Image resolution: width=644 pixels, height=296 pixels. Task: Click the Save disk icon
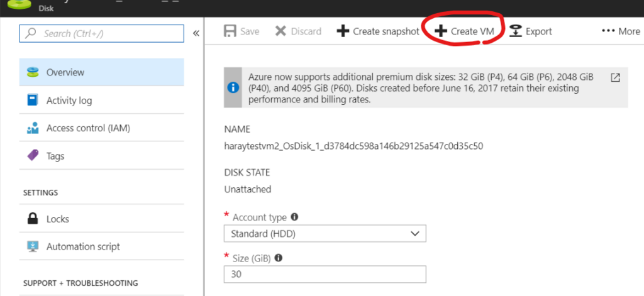coord(230,31)
